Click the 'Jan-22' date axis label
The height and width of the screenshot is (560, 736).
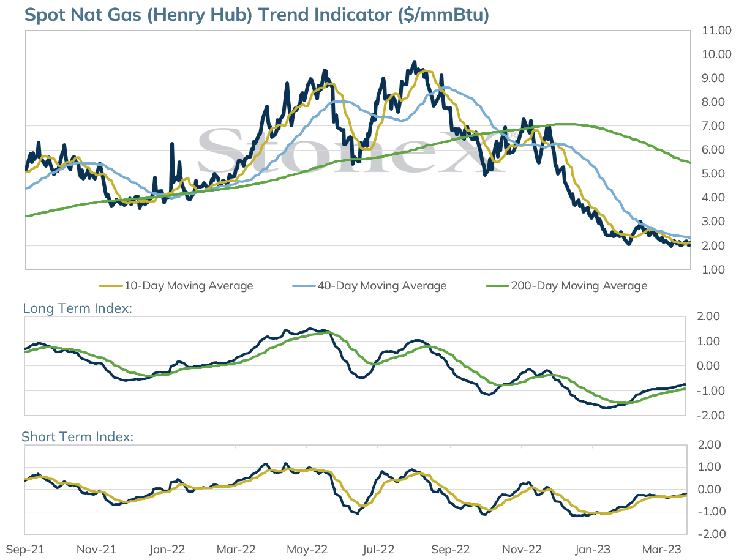(x=168, y=550)
